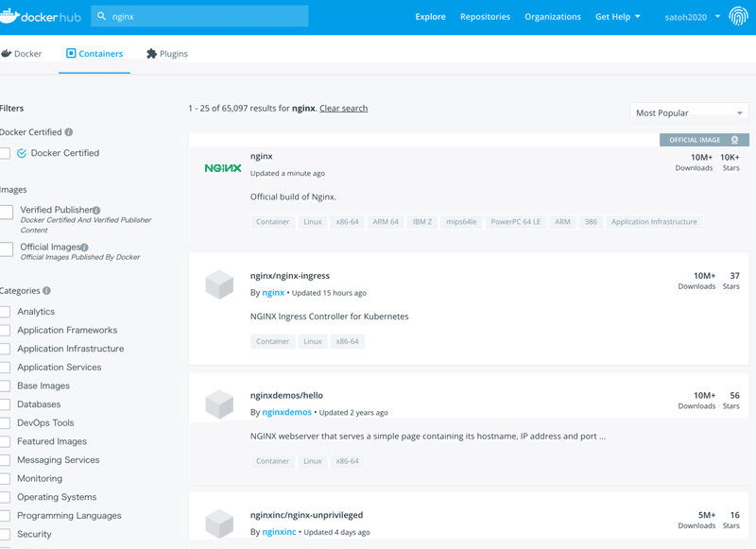Click the green NGINX logo
This screenshot has height=549, width=756.
pos(223,168)
